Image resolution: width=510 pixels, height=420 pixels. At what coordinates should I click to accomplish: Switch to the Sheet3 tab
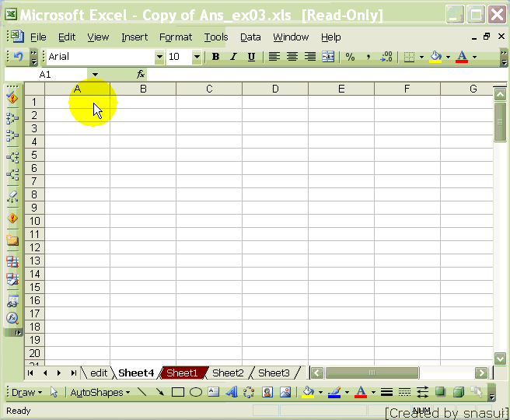point(274,373)
